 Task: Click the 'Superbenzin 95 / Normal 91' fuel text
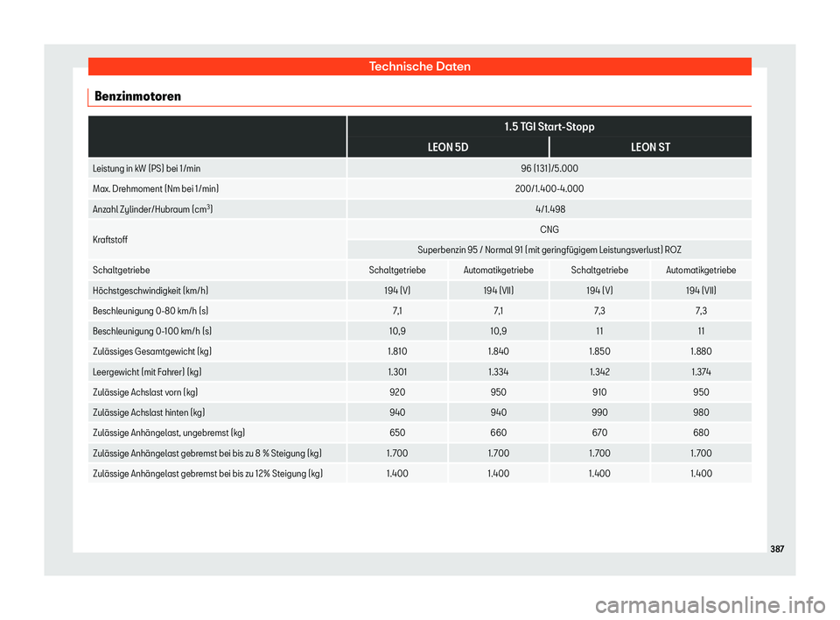470,250
